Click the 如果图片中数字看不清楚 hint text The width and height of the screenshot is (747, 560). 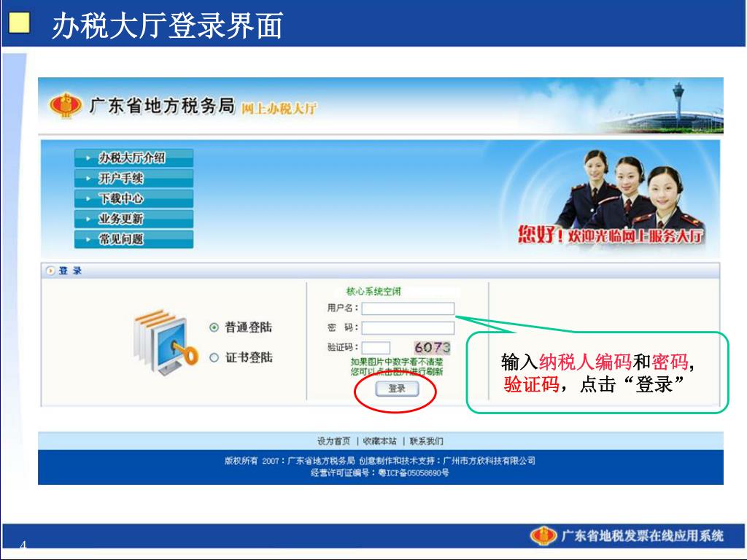click(x=397, y=362)
